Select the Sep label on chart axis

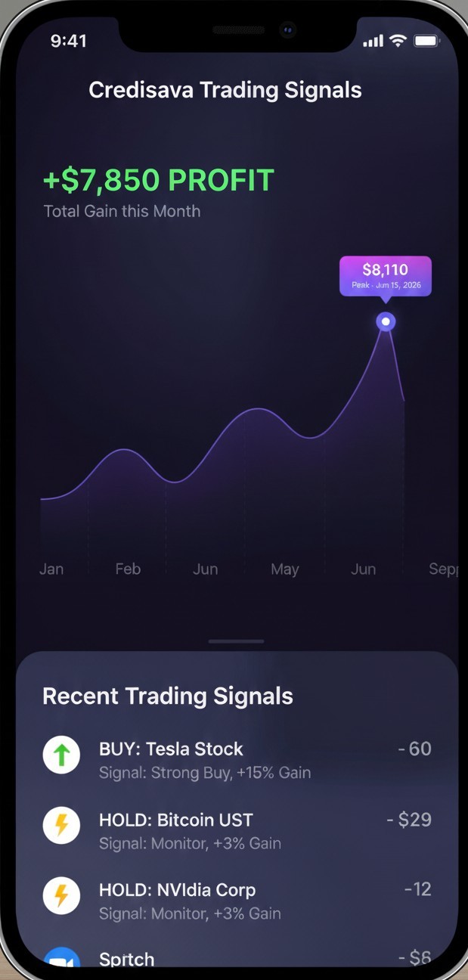coord(442,569)
